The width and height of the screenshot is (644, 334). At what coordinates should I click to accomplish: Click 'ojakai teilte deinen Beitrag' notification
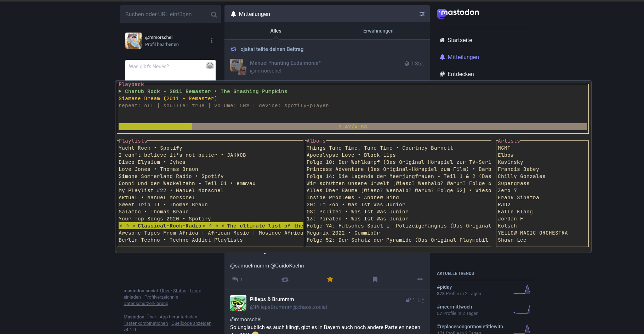(272, 49)
